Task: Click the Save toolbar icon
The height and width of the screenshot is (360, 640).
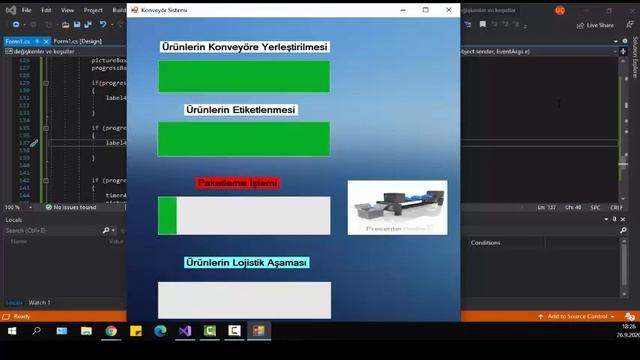Action: [x=77, y=24]
